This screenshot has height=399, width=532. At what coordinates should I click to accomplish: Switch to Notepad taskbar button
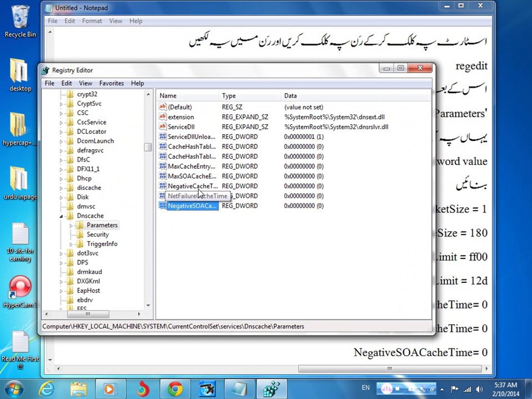tap(239, 389)
